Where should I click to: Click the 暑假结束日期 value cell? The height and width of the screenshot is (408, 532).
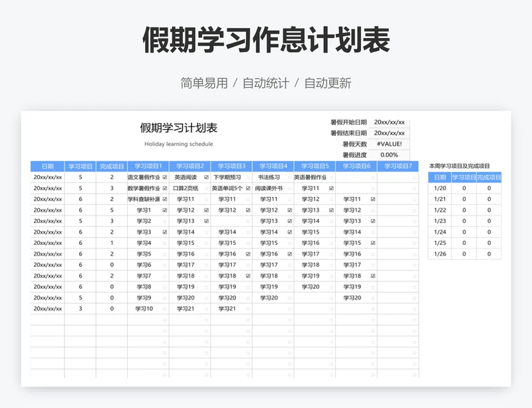tap(389, 133)
